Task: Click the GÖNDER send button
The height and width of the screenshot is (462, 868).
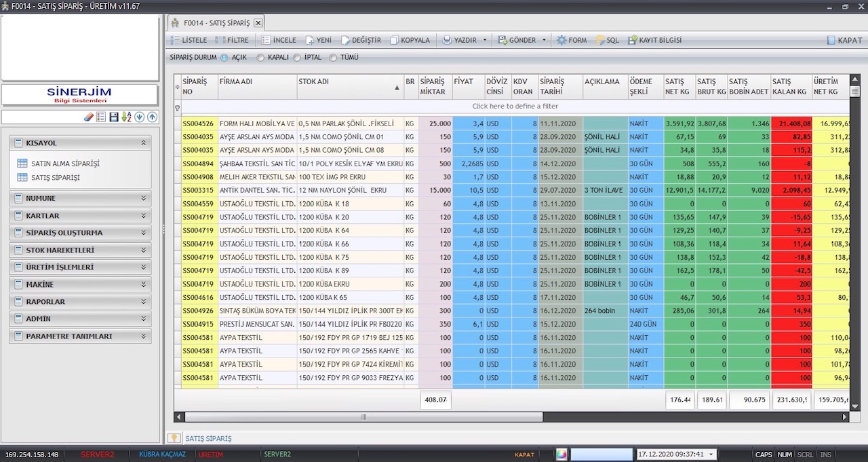Action: 517,40
